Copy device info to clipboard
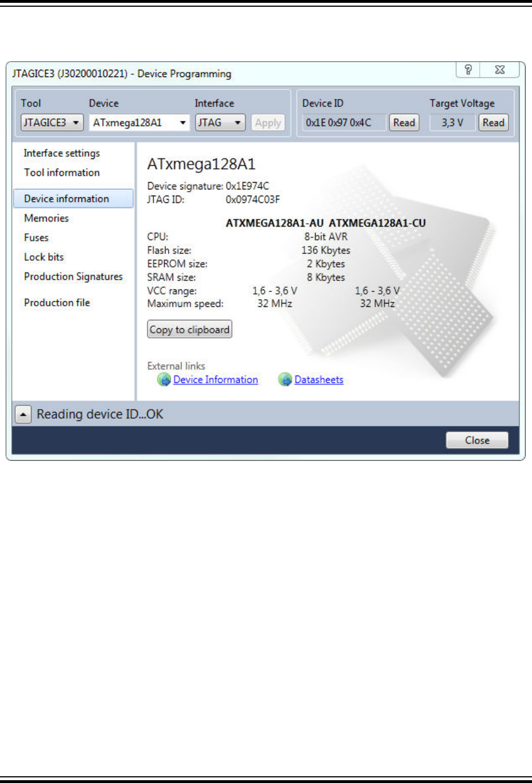Viewport: 532px width, 783px height. (190, 329)
